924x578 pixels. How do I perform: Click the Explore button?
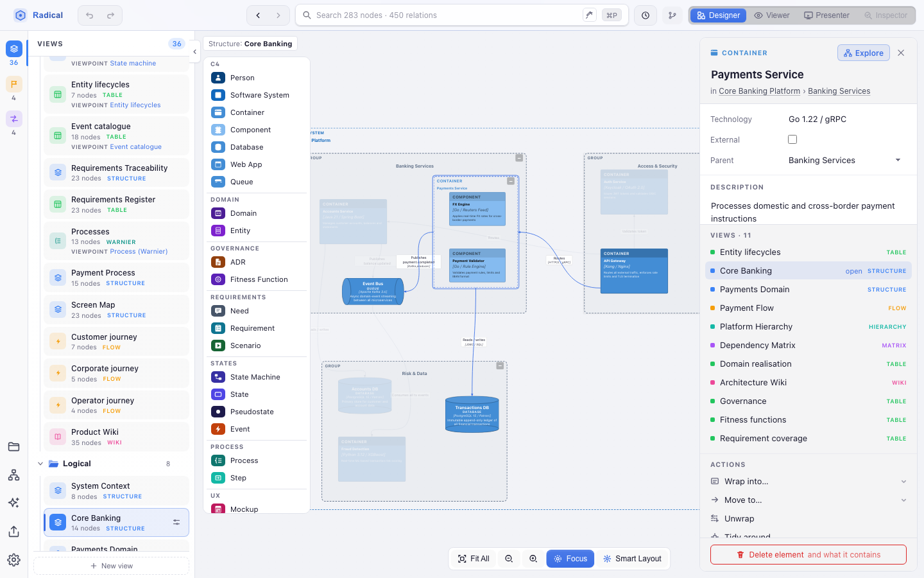pyautogui.click(x=864, y=53)
